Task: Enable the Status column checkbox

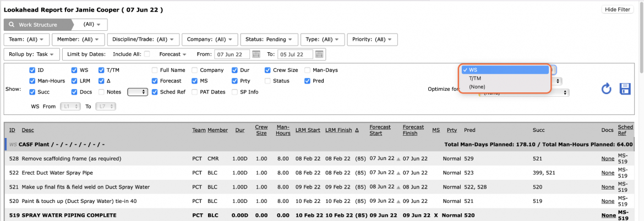Action: (x=268, y=81)
